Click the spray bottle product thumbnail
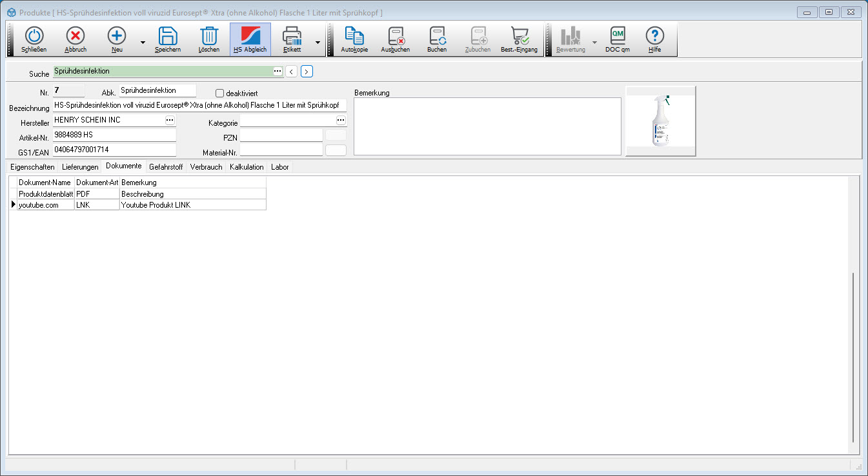868x476 pixels. pos(660,121)
